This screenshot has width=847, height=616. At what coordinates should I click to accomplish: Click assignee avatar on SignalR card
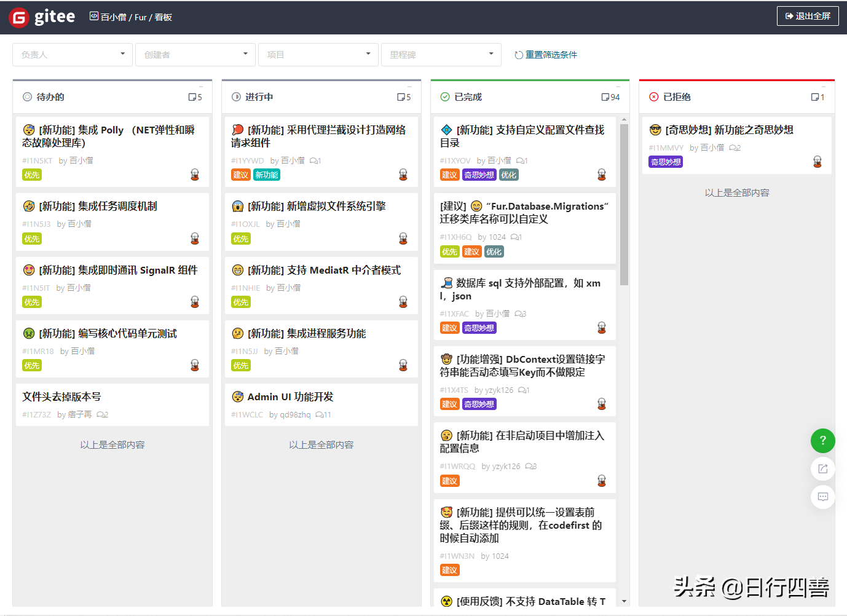(195, 302)
